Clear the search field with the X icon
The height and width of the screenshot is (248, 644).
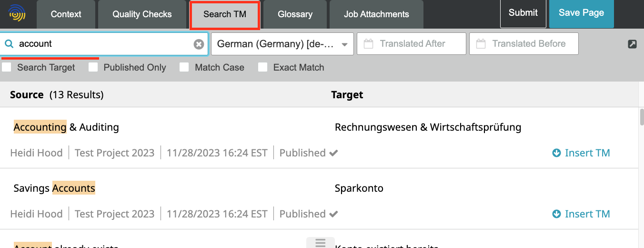click(x=199, y=44)
